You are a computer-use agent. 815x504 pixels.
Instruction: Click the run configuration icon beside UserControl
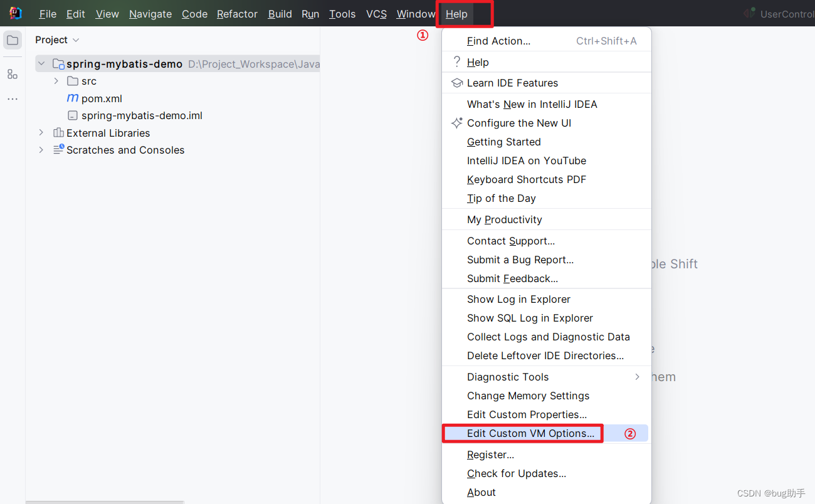click(749, 13)
